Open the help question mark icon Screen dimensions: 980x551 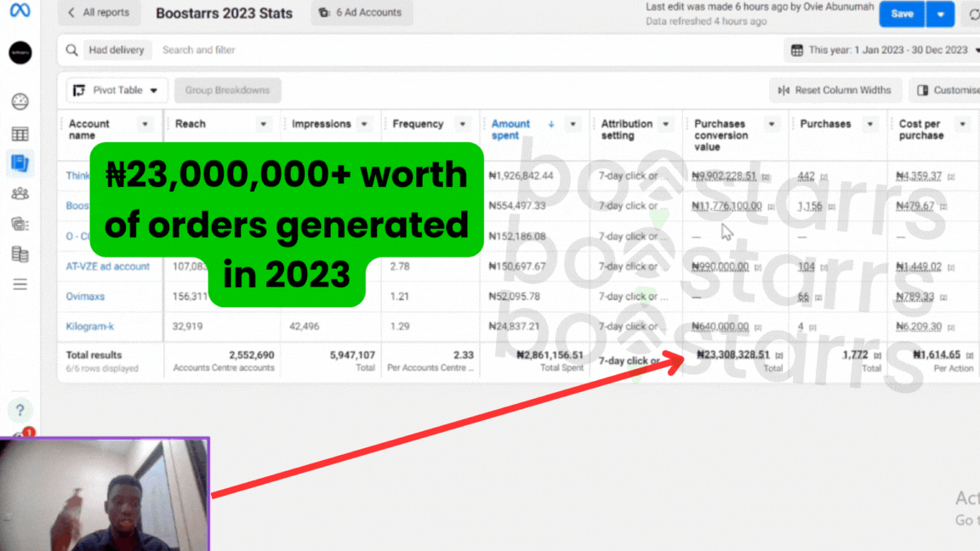tap(20, 410)
